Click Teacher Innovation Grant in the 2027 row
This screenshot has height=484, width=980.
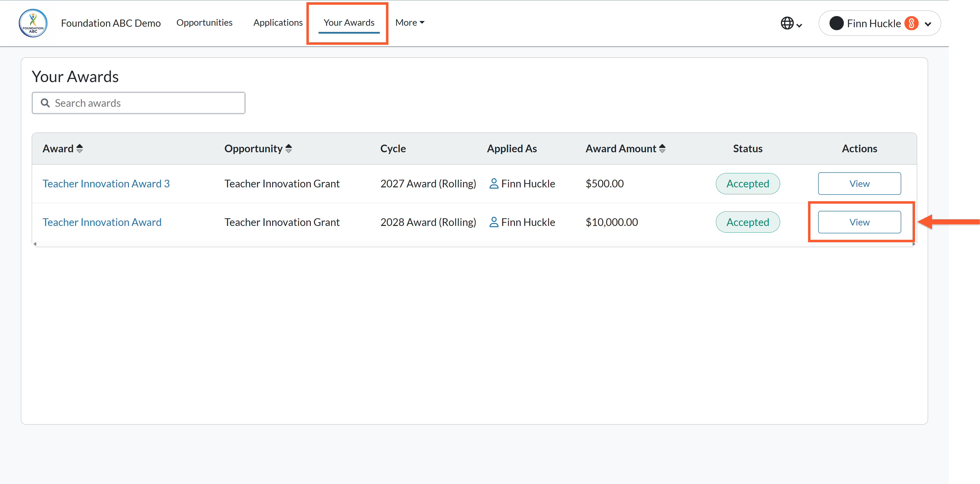pyautogui.click(x=282, y=184)
